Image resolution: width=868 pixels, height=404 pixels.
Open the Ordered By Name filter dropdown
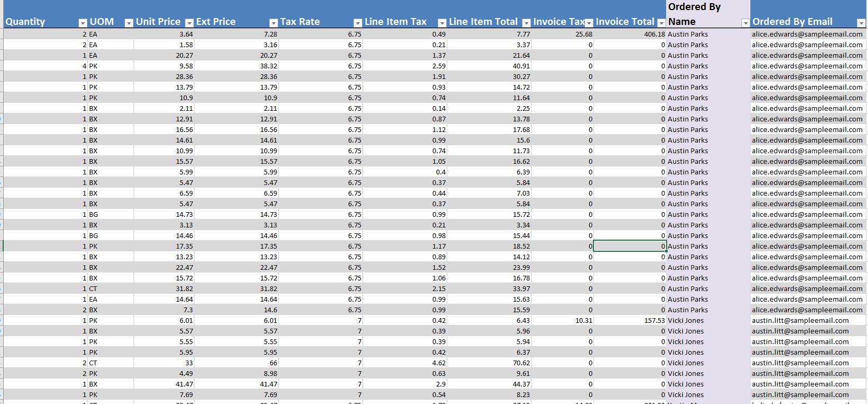746,23
